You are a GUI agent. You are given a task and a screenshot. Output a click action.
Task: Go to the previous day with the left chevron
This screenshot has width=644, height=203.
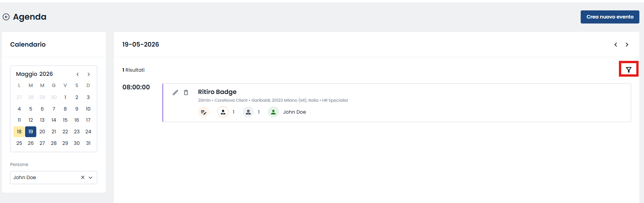point(616,45)
